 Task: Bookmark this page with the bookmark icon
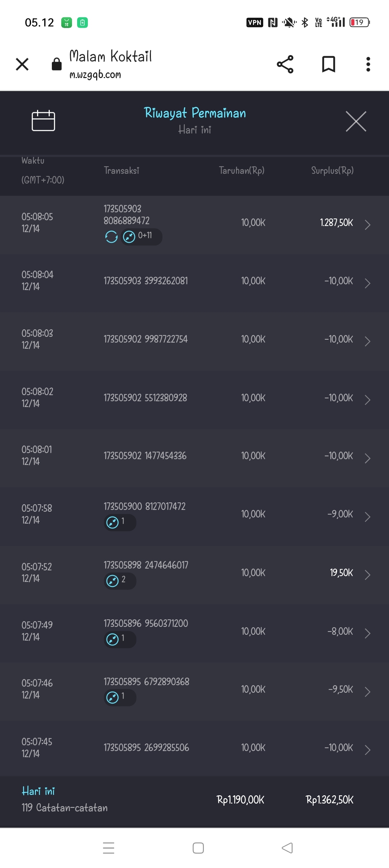328,64
